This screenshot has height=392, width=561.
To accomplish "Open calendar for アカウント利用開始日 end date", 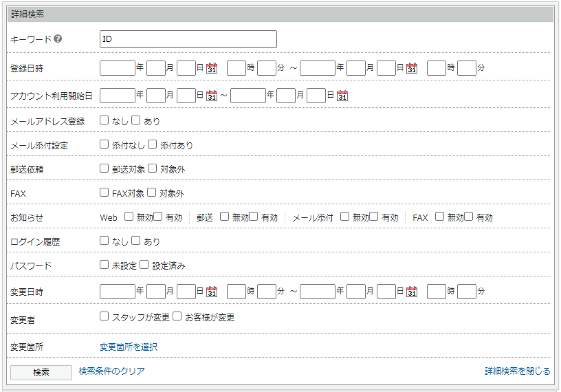I will (342, 96).
